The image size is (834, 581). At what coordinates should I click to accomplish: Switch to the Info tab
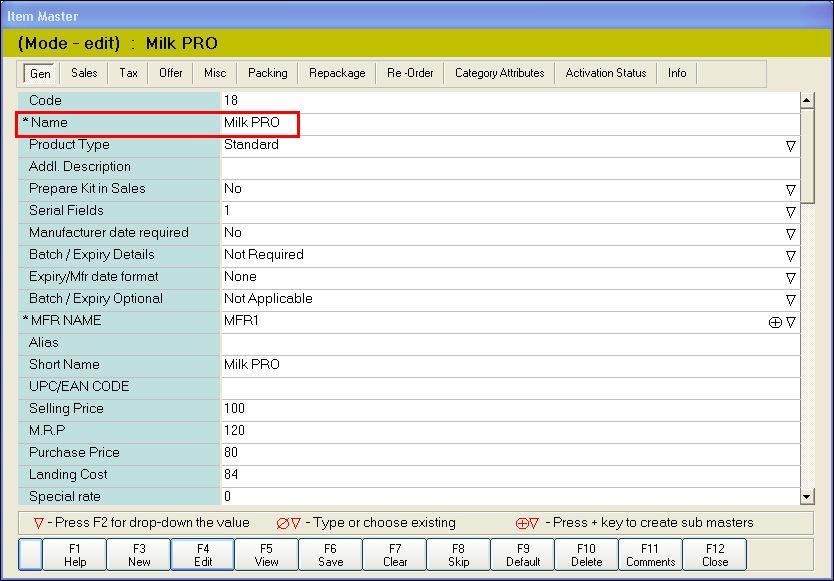tap(677, 73)
